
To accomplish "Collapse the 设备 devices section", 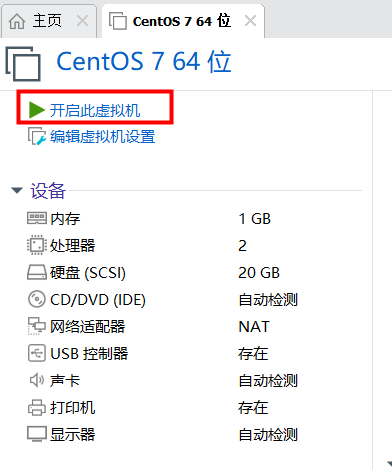I will click(x=17, y=191).
